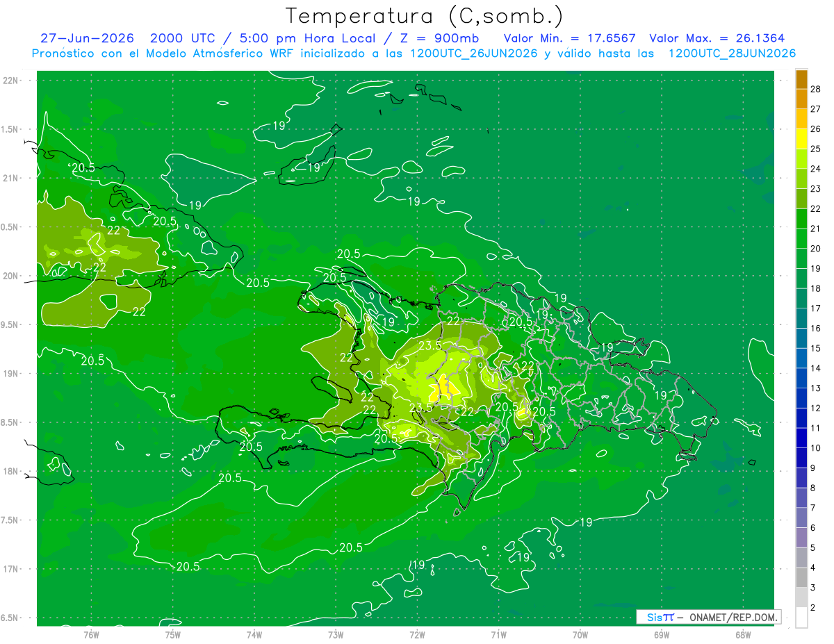Click the colorbar label "10"
Viewport: 834px width, 644px height.
(817, 448)
